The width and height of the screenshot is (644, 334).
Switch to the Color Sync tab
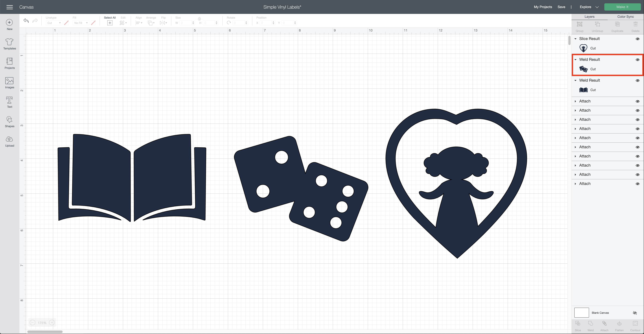625,17
